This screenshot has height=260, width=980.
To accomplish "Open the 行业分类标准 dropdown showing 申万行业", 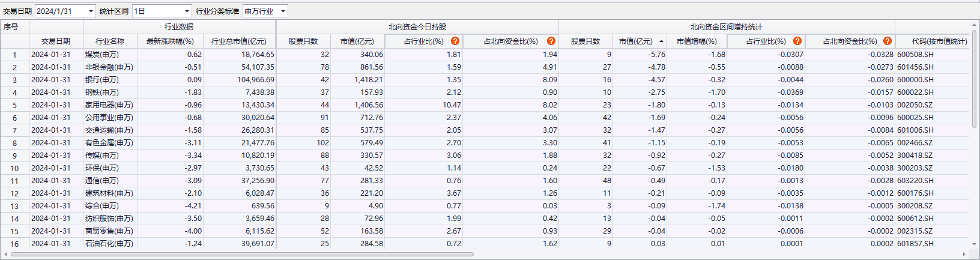I will click(283, 11).
